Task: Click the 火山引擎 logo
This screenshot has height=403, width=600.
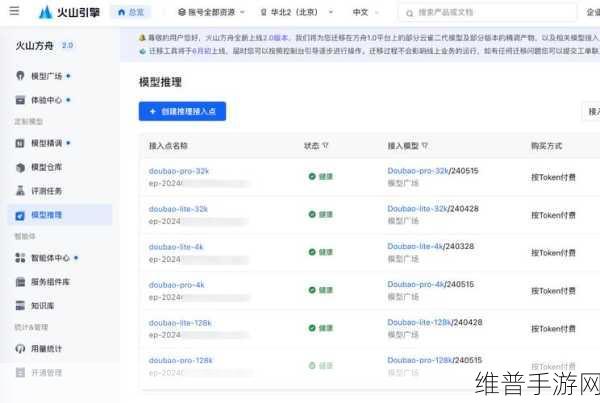Action: pyautogui.click(x=69, y=12)
